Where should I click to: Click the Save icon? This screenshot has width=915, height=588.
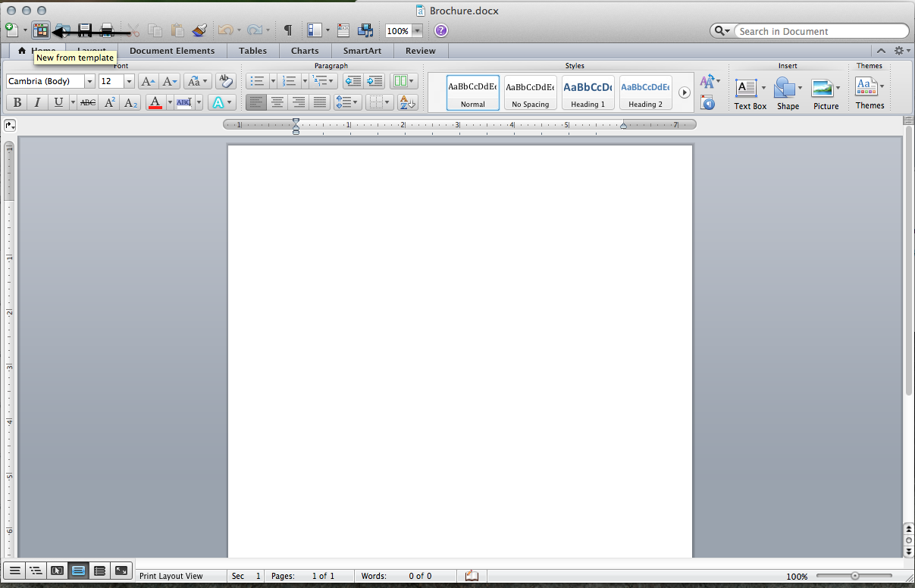pyautogui.click(x=85, y=30)
